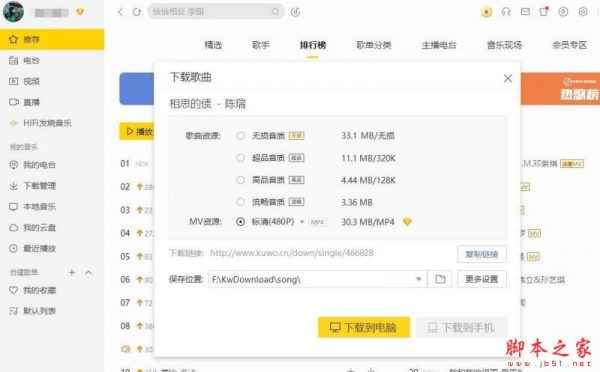Screen dimensions: 600x372
Task: Open the headphones icon in top bar
Action: click(x=506, y=12)
